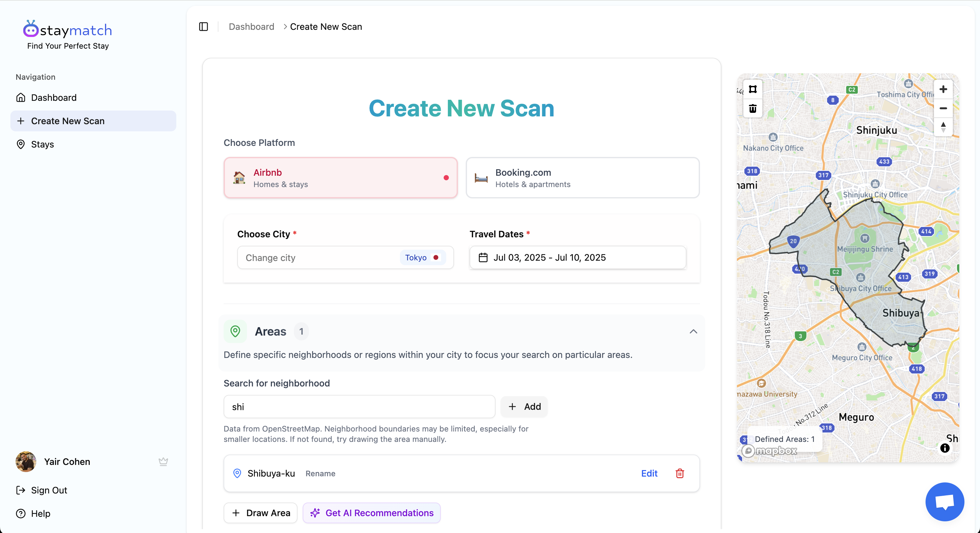980x533 pixels.
Task: Edit the Shibuya-ku area
Action: pos(649,473)
